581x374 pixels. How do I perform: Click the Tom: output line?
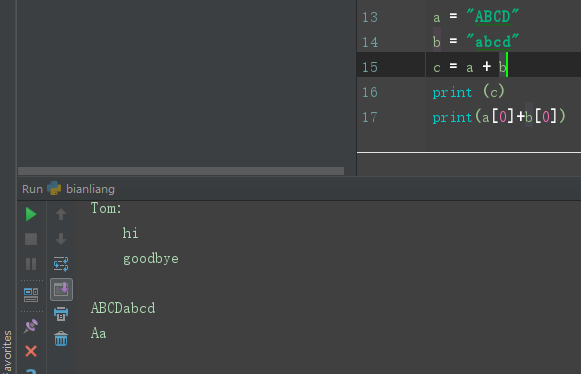coord(106,208)
